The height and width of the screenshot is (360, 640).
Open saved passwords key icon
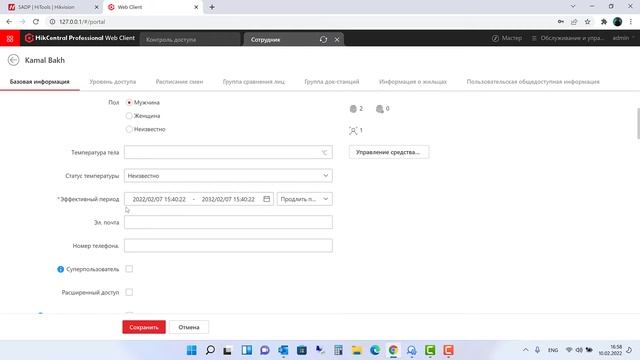pyautogui.click(x=561, y=22)
